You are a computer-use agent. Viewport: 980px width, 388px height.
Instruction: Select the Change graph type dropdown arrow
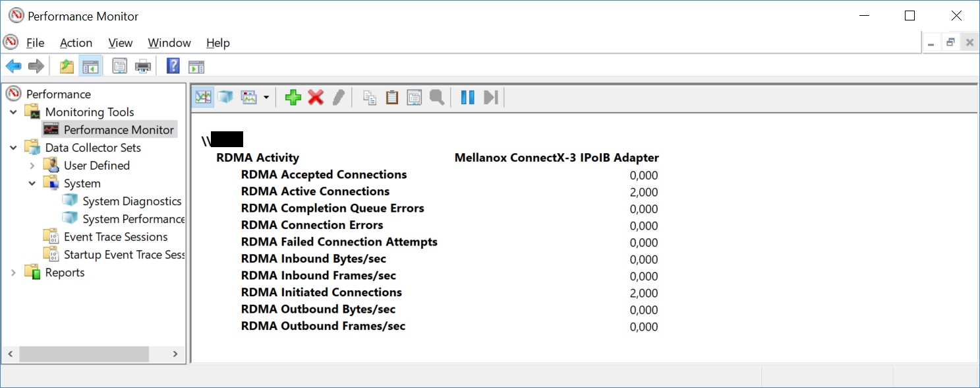point(266,96)
